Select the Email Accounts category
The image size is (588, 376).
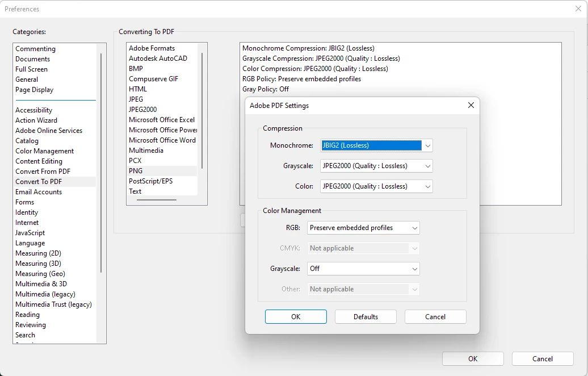click(39, 192)
